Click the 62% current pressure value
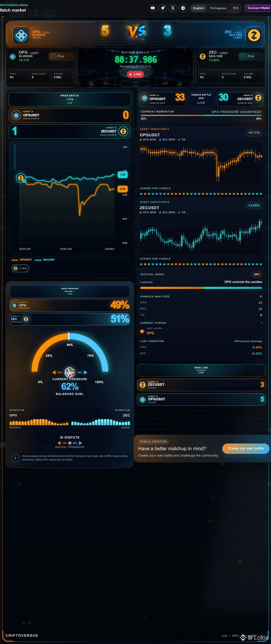271x644 pixels. [70, 386]
